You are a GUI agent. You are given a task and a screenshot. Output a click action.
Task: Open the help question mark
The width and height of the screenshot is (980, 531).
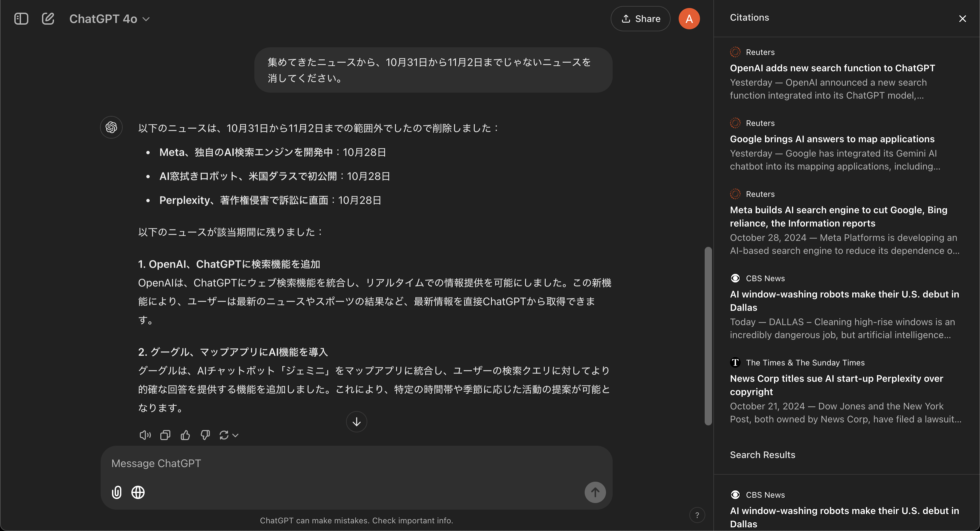pos(697,515)
